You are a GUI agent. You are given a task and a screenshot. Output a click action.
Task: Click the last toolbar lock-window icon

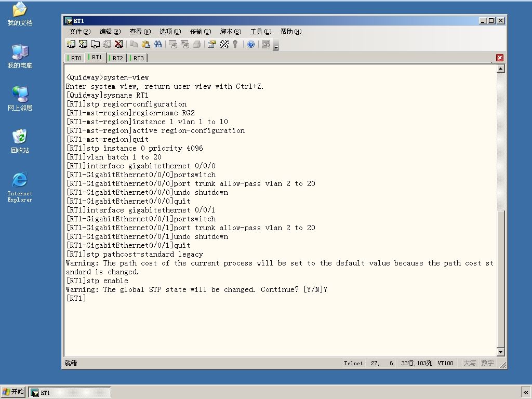(x=266, y=44)
